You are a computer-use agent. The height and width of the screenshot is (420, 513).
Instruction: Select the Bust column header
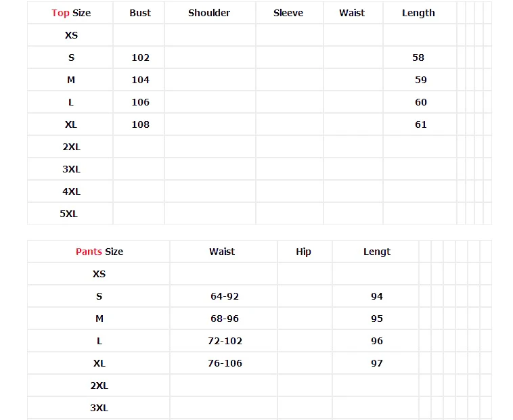point(140,13)
